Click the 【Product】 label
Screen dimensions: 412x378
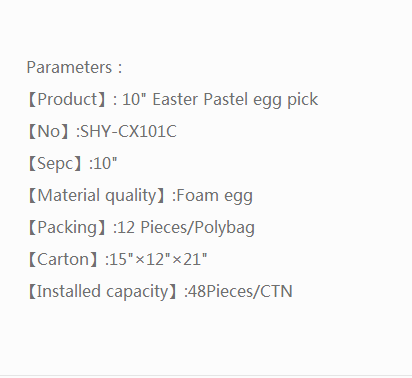pyautogui.click(x=68, y=100)
